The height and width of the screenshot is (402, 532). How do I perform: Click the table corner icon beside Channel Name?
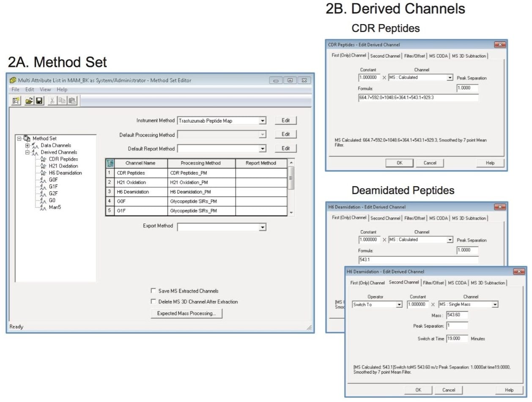pyautogui.click(x=110, y=163)
